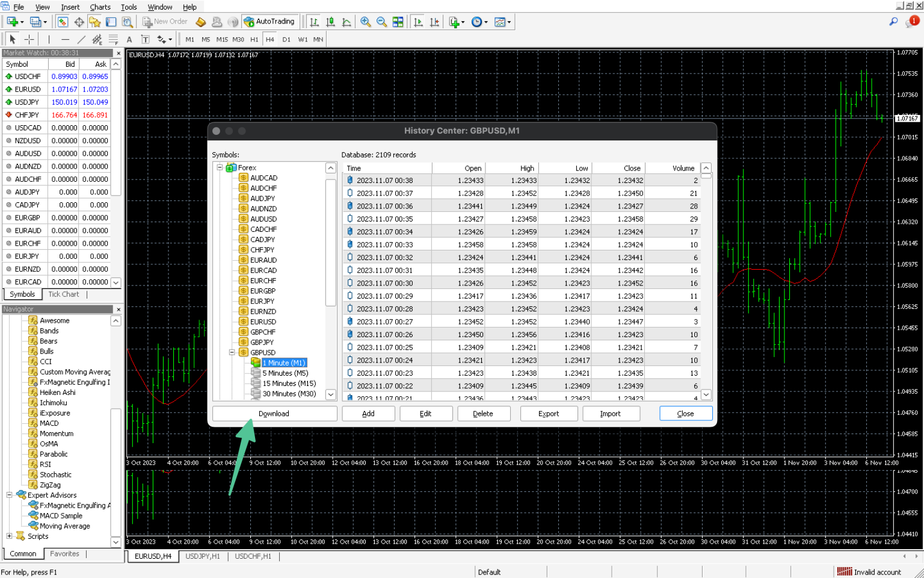Click the Tile Windows toolbar icon

click(x=398, y=22)
